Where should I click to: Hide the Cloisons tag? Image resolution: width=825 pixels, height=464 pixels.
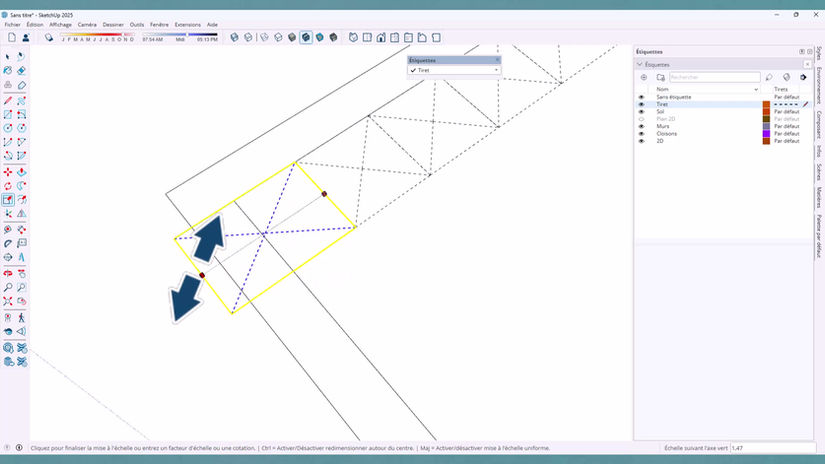[641, 134]
